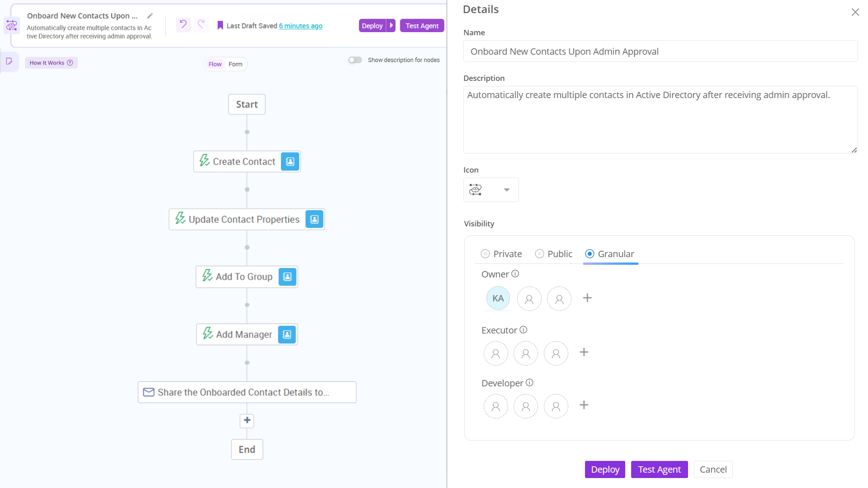868x488 pixels.
Task: Click Test Agent in the Details panel
Action: tap(659, 469)
